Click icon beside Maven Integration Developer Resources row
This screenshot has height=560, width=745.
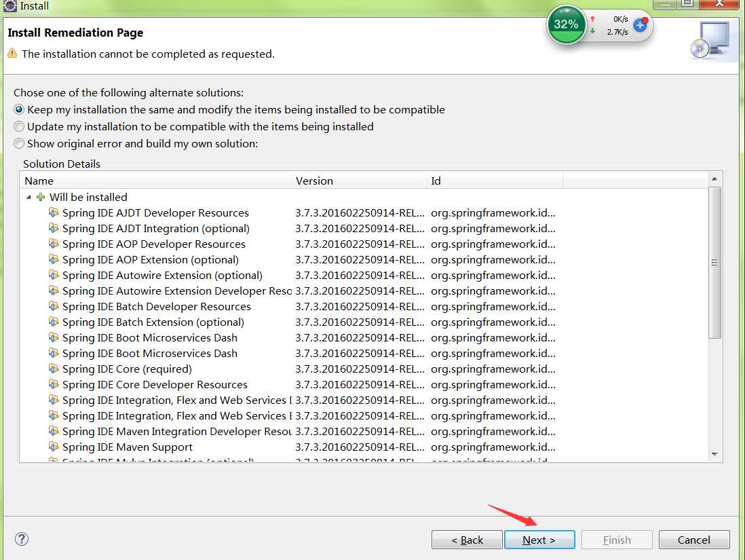(x=54, y=431)
